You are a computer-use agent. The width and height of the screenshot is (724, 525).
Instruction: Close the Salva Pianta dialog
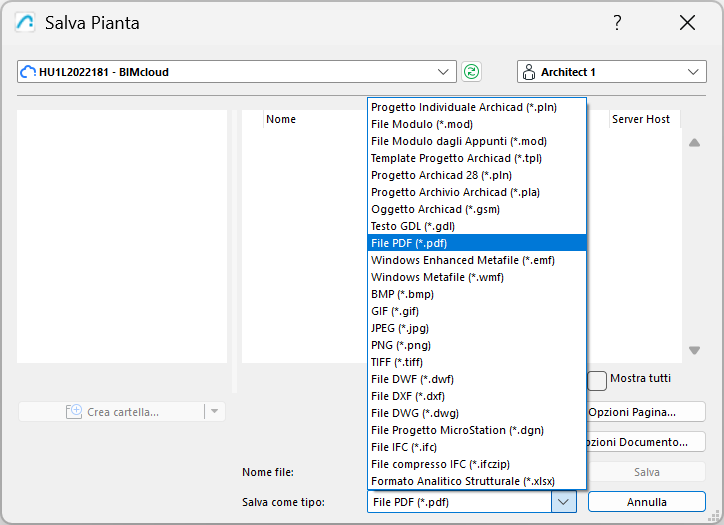[x=687, y=22]
